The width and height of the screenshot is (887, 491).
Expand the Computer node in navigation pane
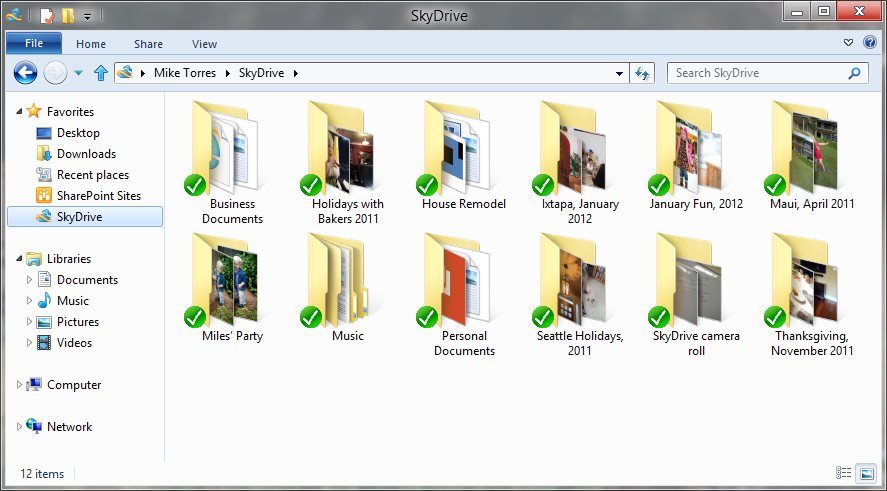click(x=19, y=385)
